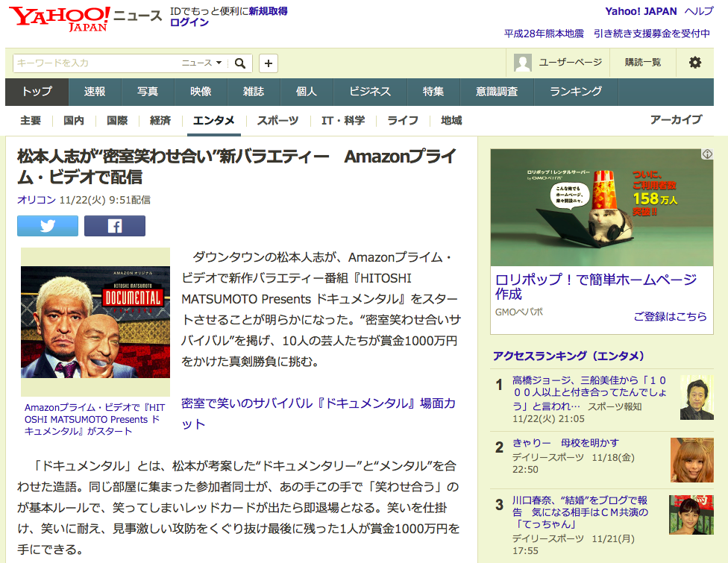This screenshot has height=563, width=728.
Task: Open settings gear icon
Action: (x=694, y=62)
